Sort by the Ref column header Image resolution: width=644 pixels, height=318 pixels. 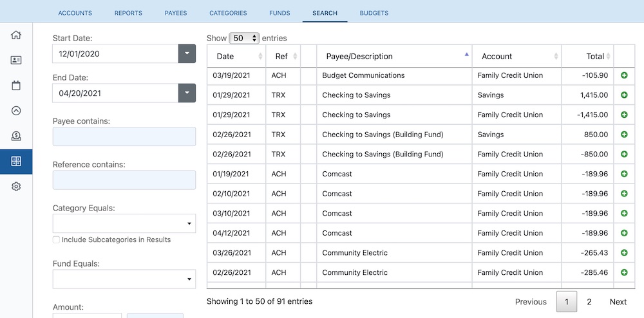pos(283,56)
